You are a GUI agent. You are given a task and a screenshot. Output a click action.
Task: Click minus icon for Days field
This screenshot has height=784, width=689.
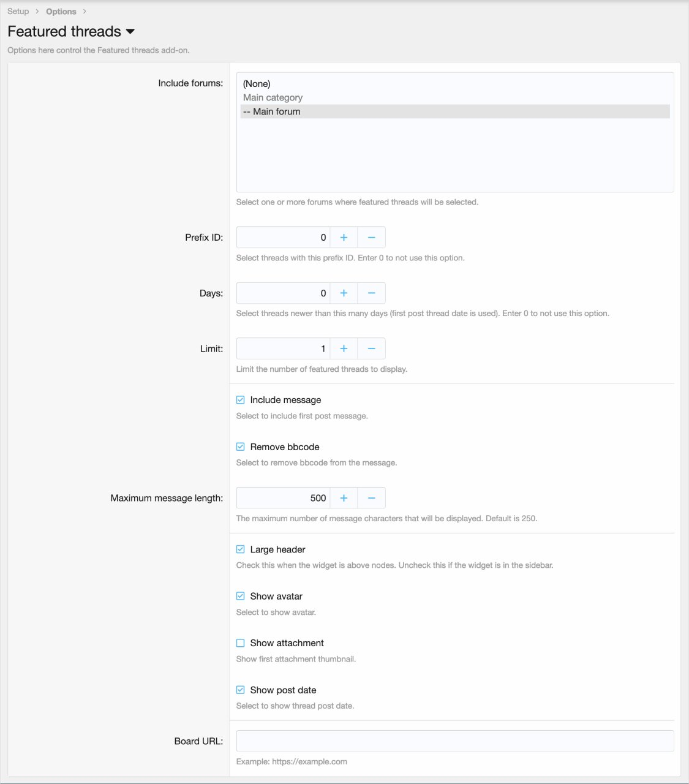[x=371, y=293]
